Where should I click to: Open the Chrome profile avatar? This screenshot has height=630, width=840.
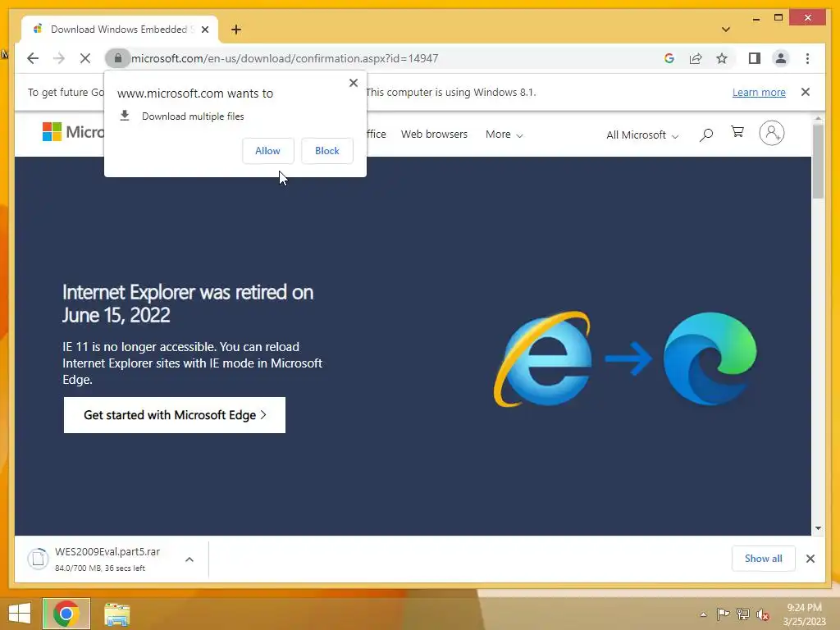(781, 58)
